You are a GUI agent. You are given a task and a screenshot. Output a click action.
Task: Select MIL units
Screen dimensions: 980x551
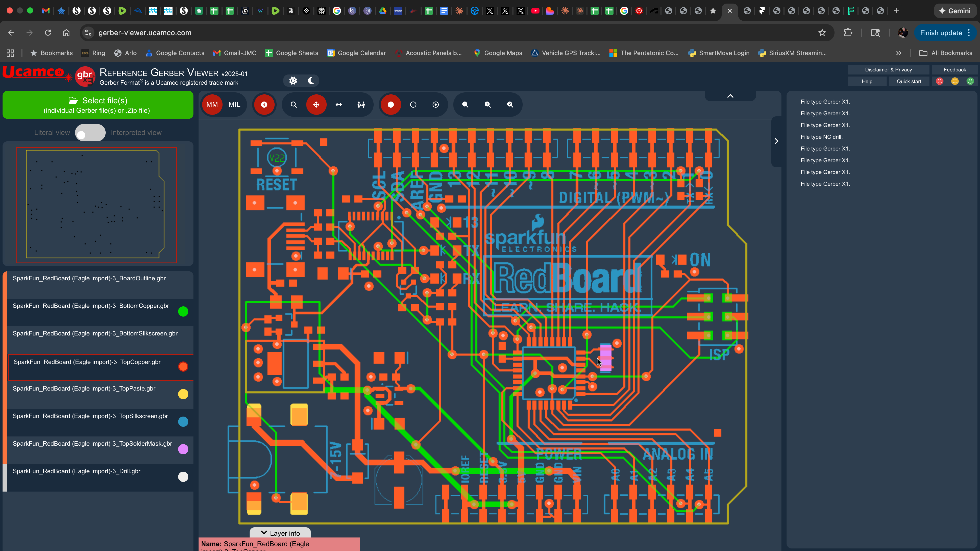coord(234,105)
